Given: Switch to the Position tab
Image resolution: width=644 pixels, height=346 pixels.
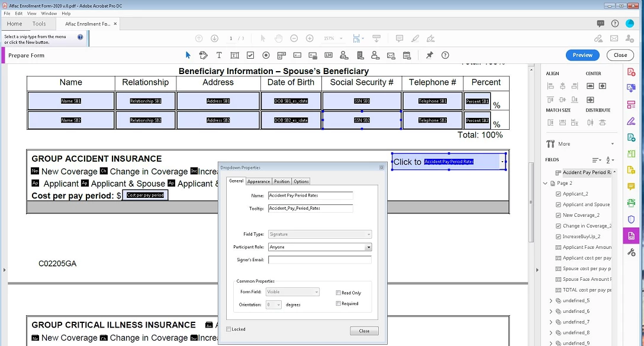Looking at the screenshot, I should point(282,181).
